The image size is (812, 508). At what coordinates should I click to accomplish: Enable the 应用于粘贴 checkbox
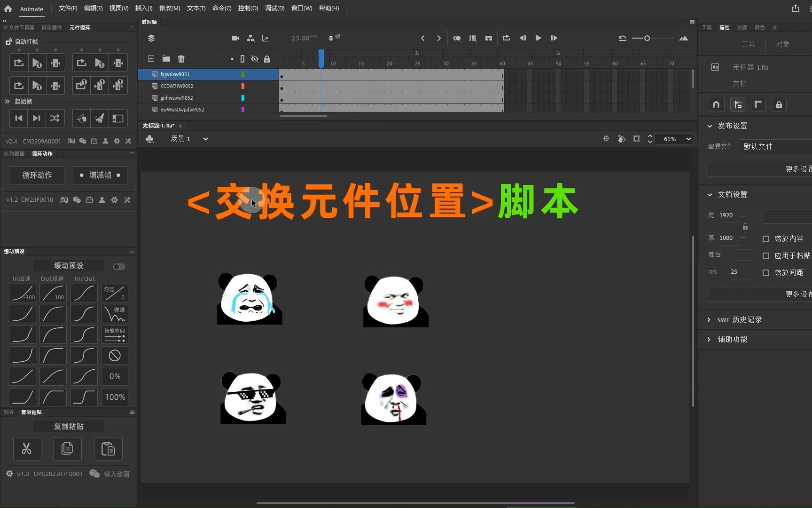click(x=766, y=256)
